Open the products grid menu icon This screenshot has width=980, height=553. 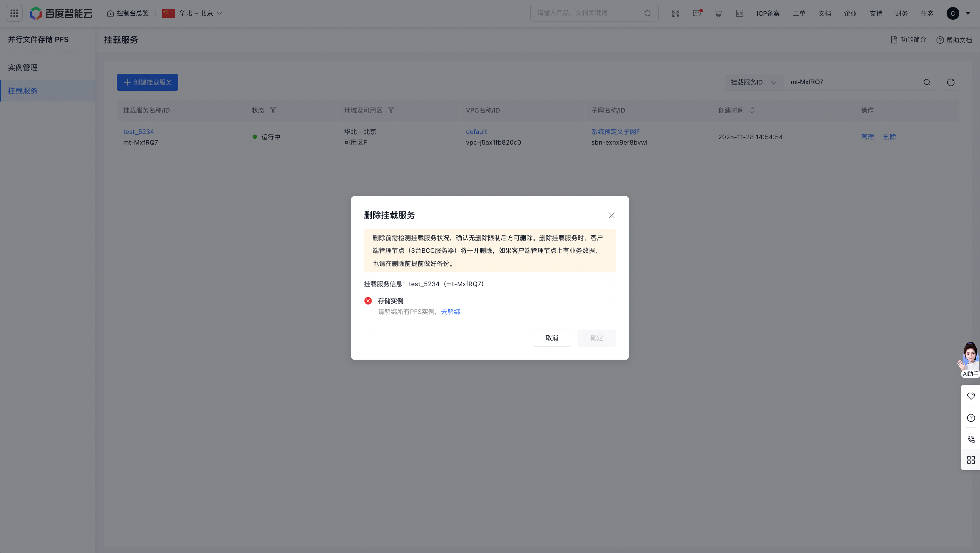(14, 13)
